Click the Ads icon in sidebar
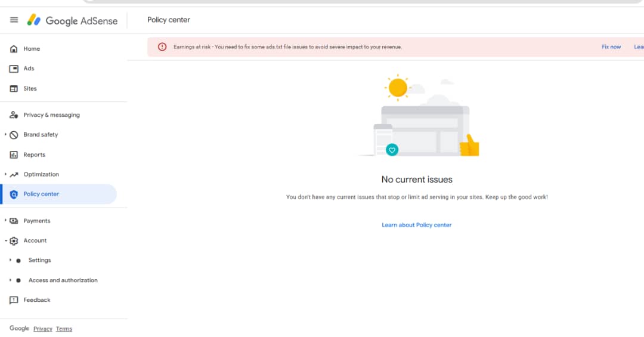The image size is (644, 337). 14,69
